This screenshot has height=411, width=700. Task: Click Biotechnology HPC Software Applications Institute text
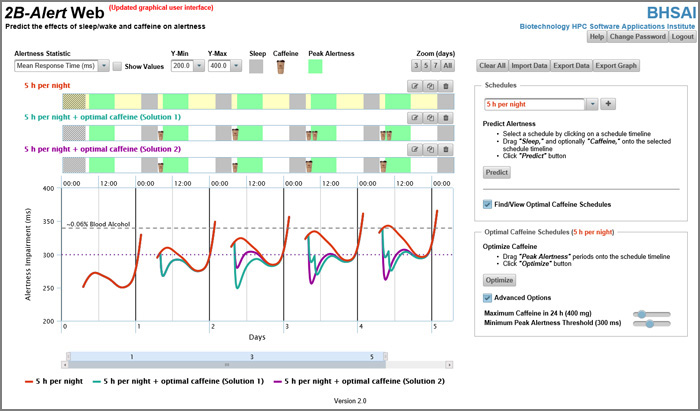pos(607,26)
